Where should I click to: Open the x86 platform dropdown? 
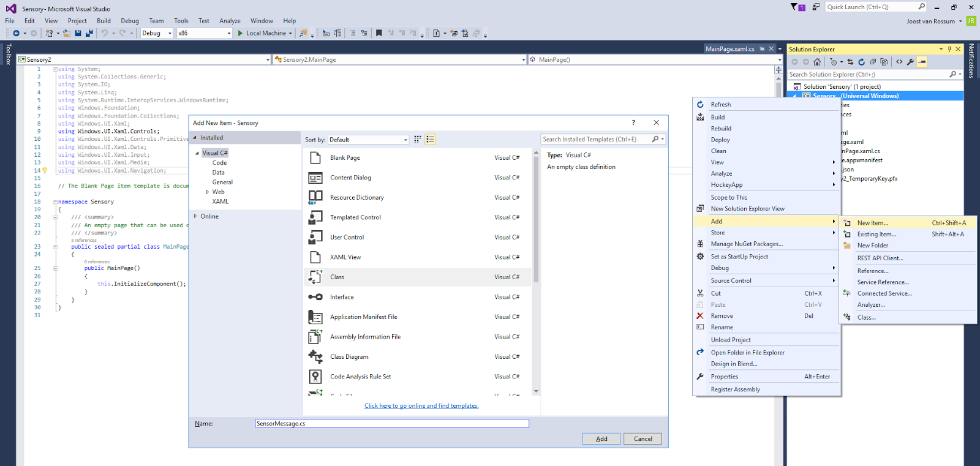229,33
